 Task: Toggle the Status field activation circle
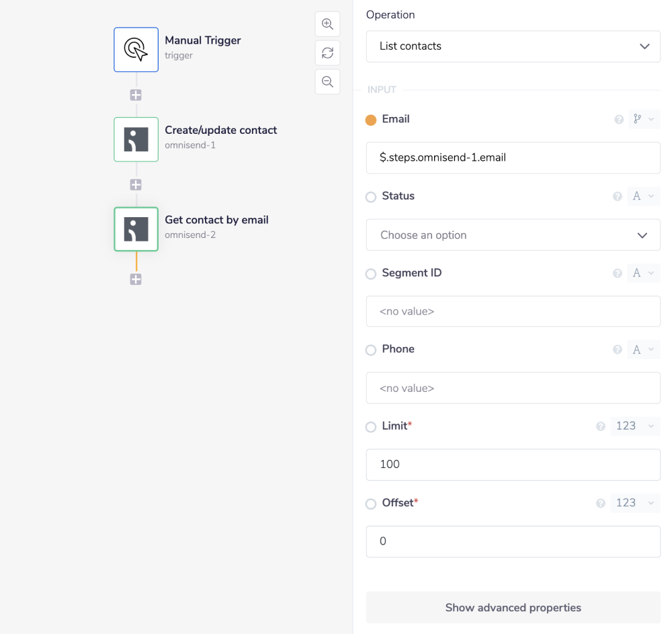(x=370, y=196)
